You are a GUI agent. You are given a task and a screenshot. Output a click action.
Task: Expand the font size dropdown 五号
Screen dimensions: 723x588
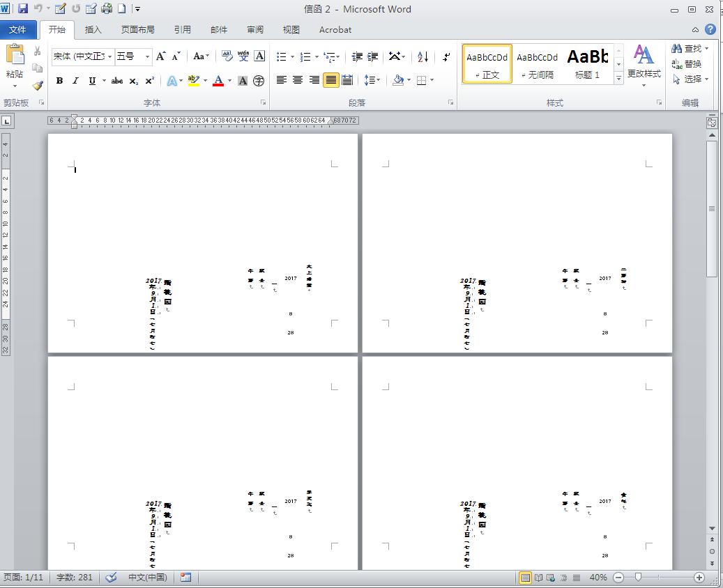[x=147, y=56]
